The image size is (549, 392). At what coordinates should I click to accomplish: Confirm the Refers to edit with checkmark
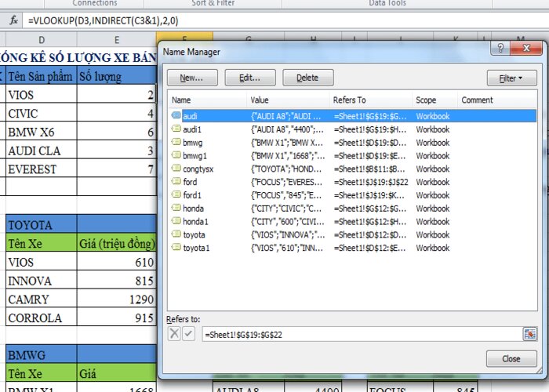(x=188, y=334)
